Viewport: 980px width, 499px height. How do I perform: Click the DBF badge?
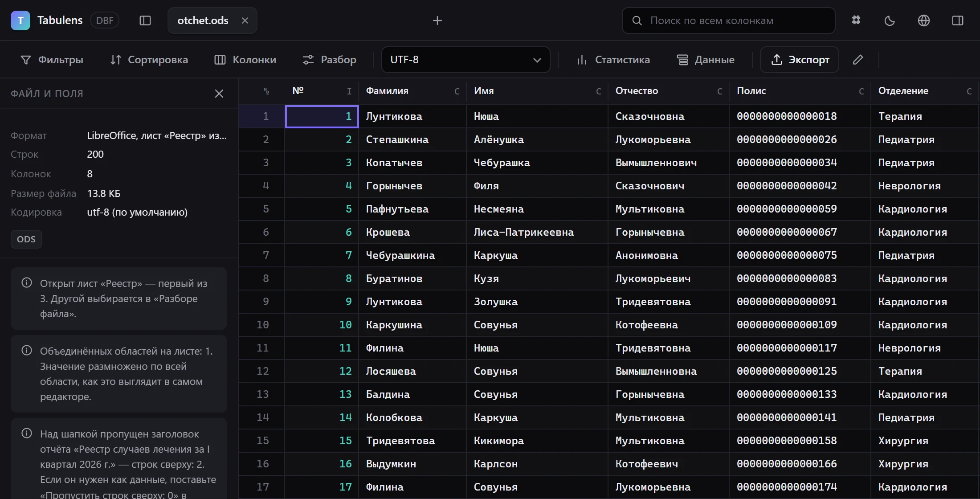(x=105, y=20)
